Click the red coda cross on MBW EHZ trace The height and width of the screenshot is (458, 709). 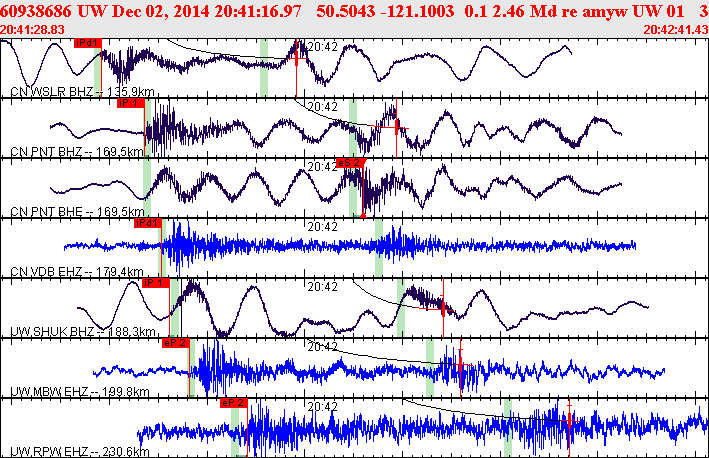[x=461, y=364]
